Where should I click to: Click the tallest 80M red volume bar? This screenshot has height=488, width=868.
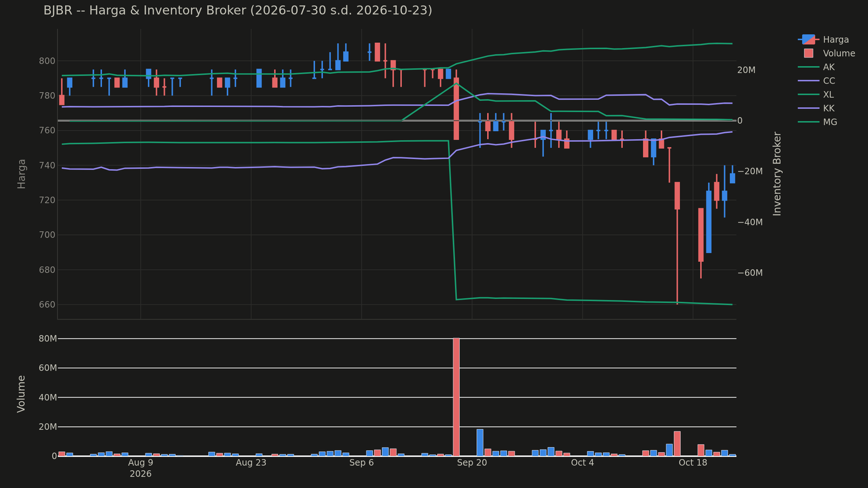[x=456, y=397]
